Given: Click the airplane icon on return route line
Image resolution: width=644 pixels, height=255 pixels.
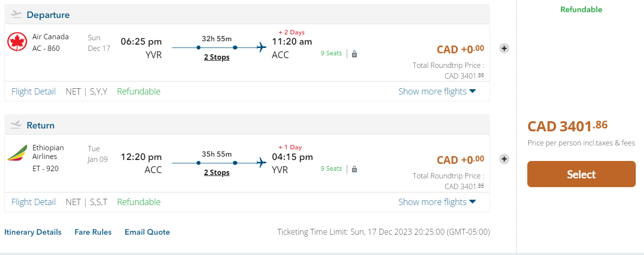Looking at the screenshot, I should tap(262, 162).
